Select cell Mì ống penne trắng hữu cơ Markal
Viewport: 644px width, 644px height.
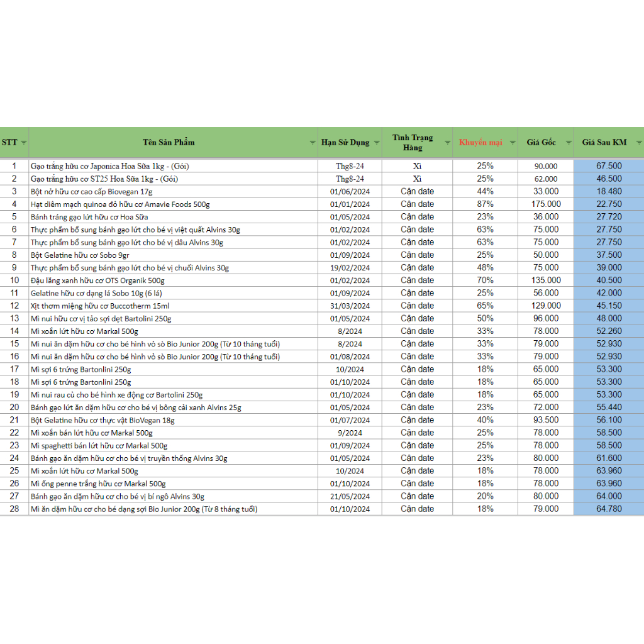click(174, 484)
